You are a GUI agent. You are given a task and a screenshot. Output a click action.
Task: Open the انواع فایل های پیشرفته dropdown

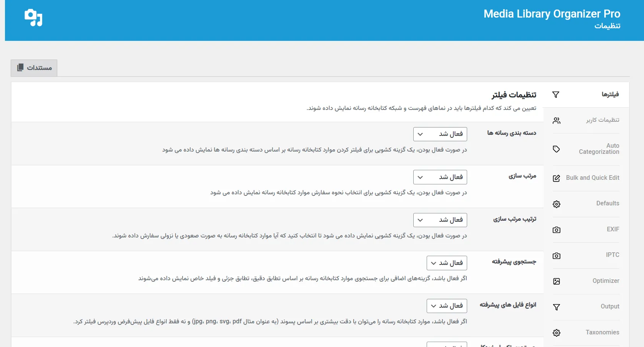click(447, 306)
